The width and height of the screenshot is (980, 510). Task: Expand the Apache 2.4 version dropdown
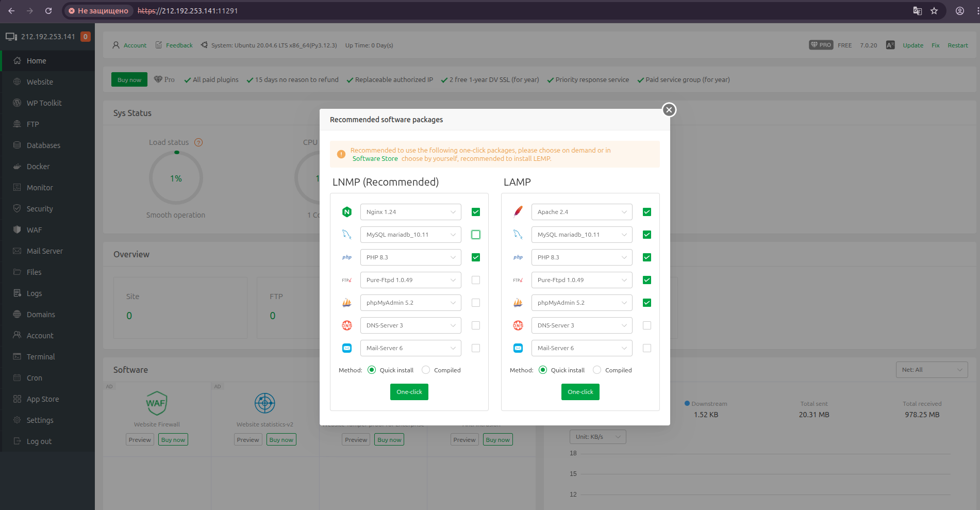tap(582, 212)
